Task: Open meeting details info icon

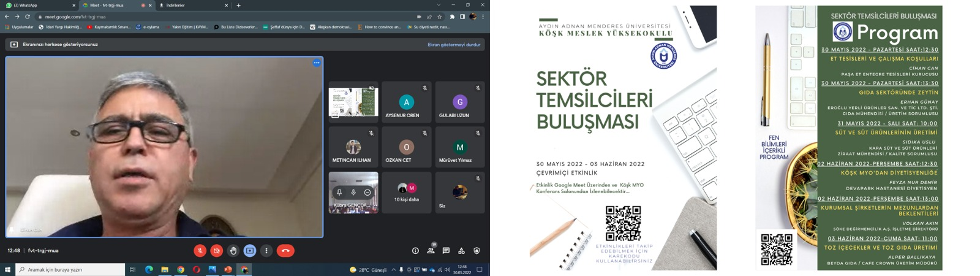Action: pos(415,251)
